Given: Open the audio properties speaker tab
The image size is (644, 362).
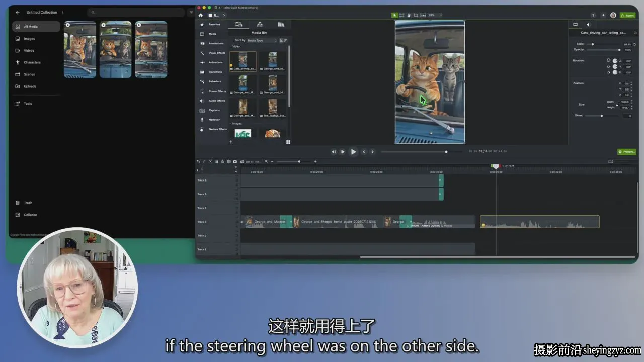Looking at the screenshot, I should 588,24.
